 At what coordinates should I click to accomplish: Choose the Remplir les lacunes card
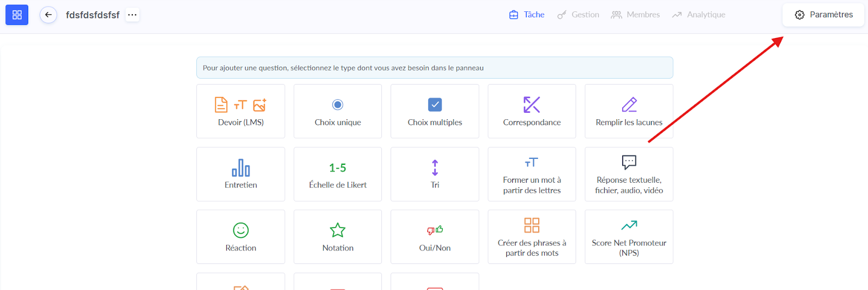pyautogui.click(x=629, y=111)
